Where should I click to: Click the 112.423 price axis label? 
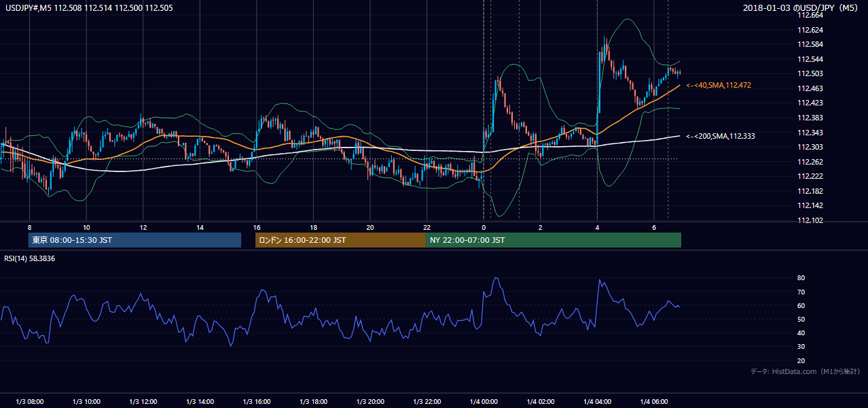click(x=810, y=103)
